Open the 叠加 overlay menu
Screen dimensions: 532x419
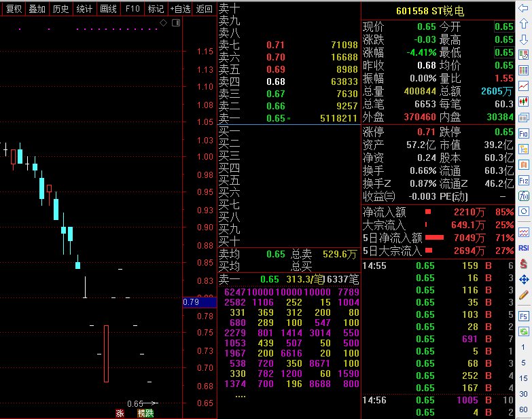point(37,9)
